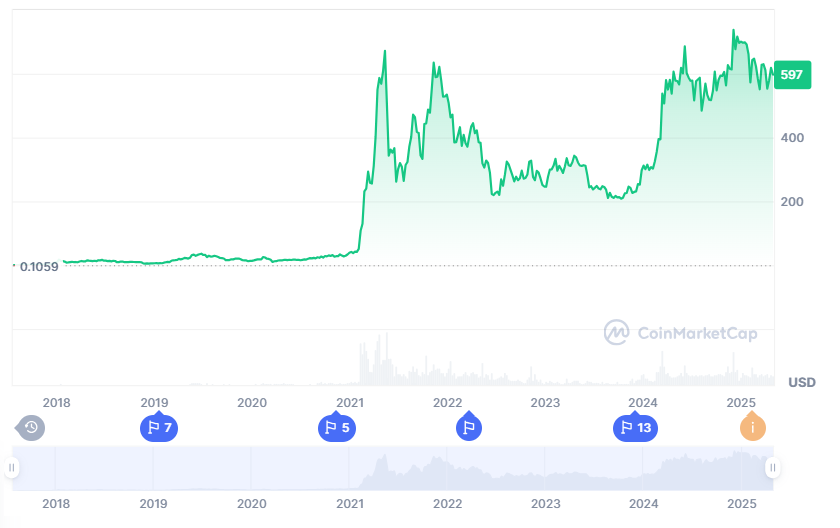Click the USD currency label

point(802,382)
